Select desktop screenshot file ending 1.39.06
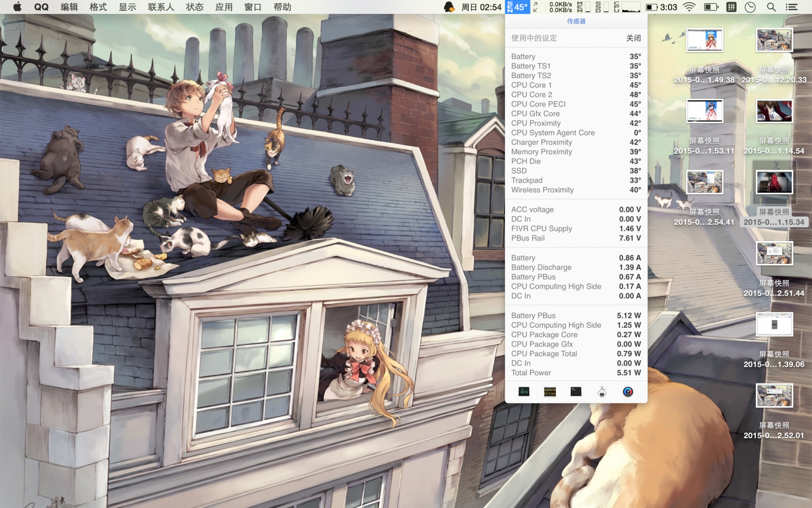 click(774, 340)
